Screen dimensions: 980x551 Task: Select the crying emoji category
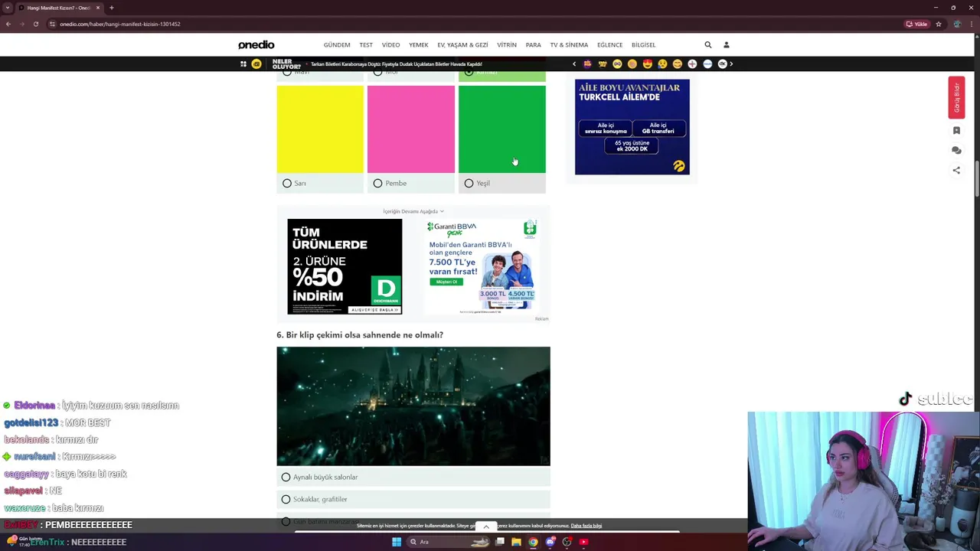pos(662,64)
